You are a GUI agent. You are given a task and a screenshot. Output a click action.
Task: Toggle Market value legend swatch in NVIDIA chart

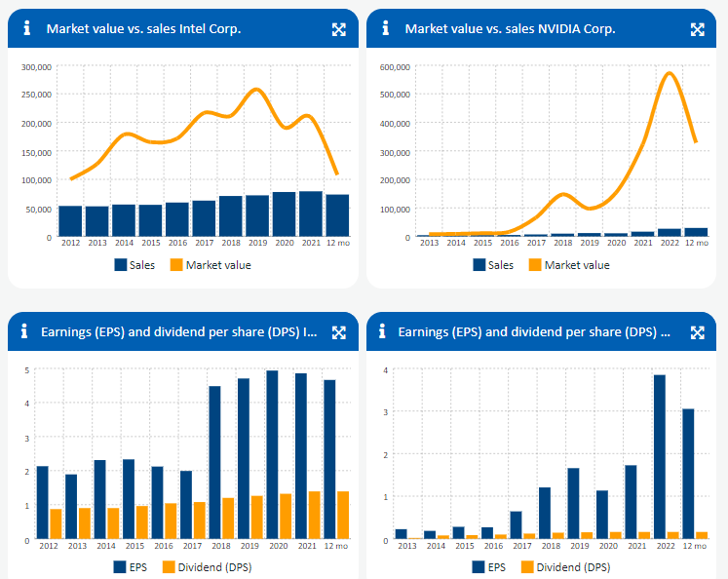coord(535,265)
